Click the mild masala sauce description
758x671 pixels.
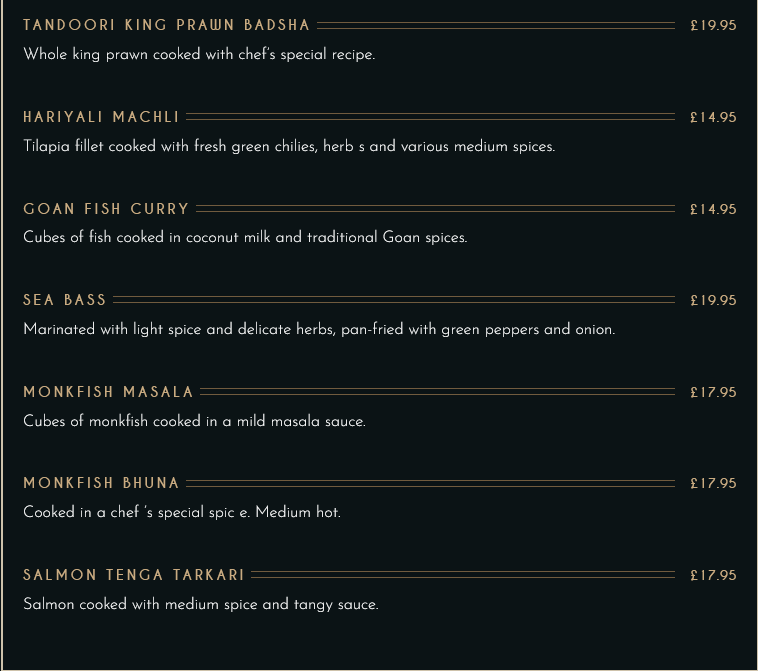(x=194, y=421)
